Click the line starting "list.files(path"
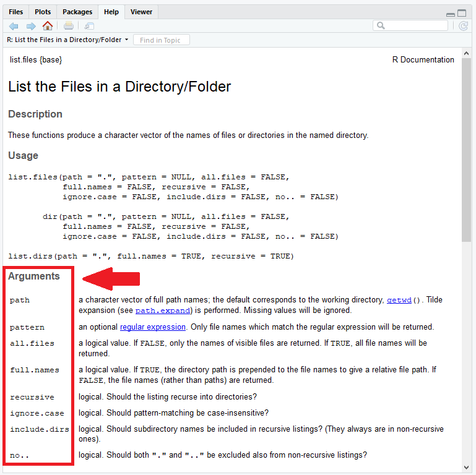Image resolution: width=476 pixels, height=475 pixels. point(149,177)
